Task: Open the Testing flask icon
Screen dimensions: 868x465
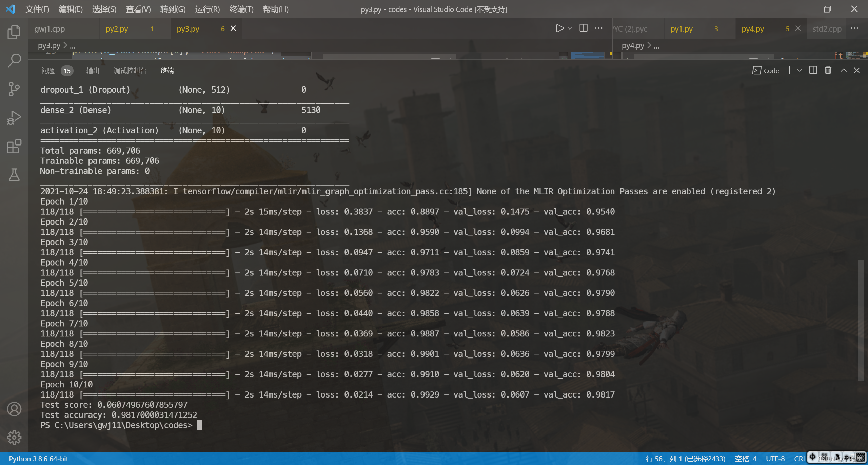Action: pos(14,175)
